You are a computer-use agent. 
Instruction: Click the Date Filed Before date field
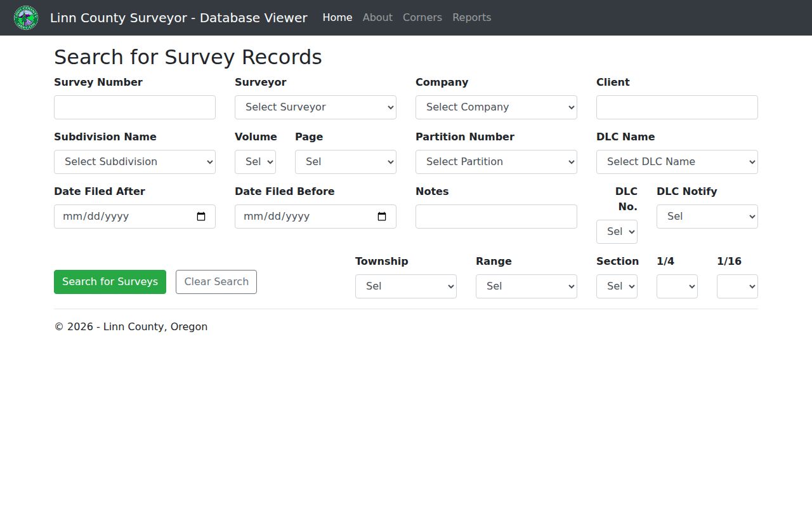(x=315, y=217)
